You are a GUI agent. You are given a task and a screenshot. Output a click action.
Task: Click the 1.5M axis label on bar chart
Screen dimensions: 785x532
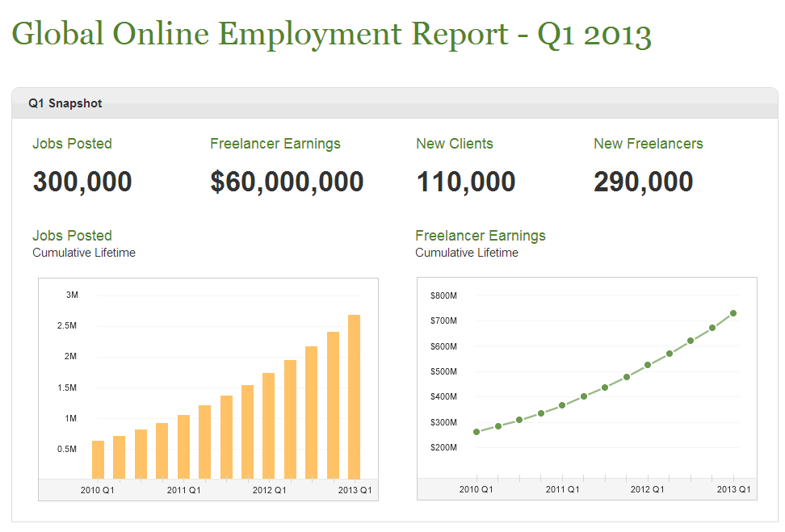click(67, 387)
